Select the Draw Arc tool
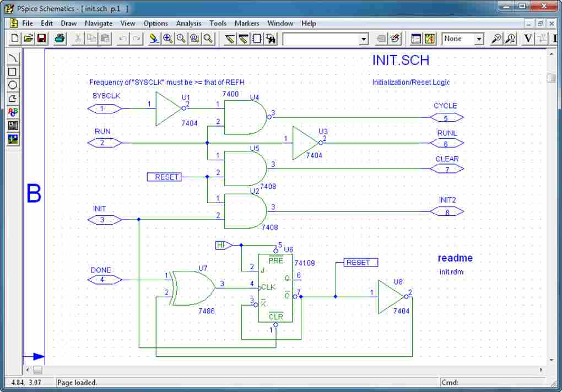562x392 pixels. tap(13, 58)
